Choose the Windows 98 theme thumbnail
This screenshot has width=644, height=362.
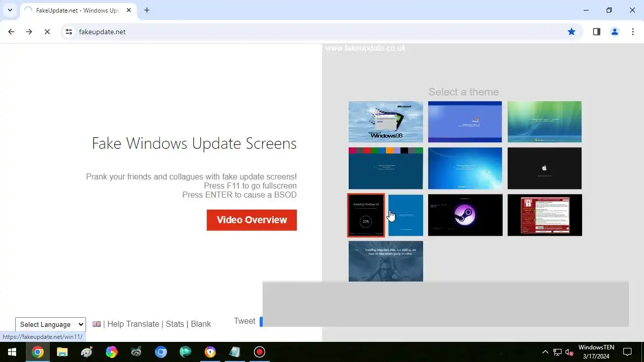(x=386, y=122)
